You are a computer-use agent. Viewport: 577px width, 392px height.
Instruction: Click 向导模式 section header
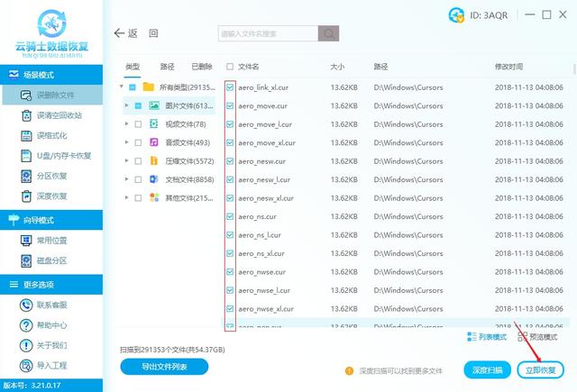[x=51, y=220]
